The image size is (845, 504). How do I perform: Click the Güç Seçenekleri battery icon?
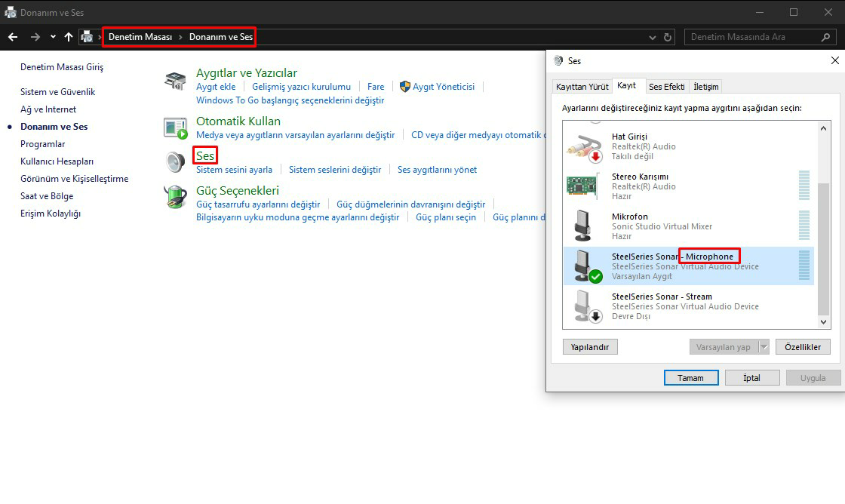pyautogui.click(x=176, y=196)
